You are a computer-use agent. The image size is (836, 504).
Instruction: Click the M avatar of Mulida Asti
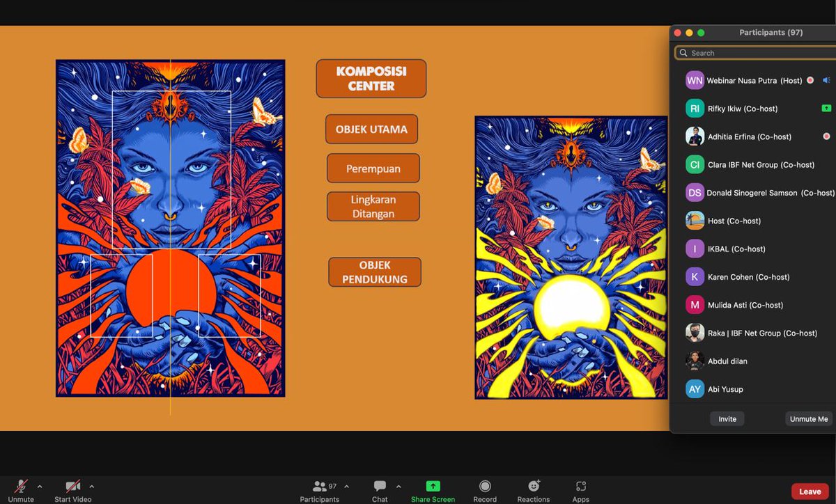[695, 305]
